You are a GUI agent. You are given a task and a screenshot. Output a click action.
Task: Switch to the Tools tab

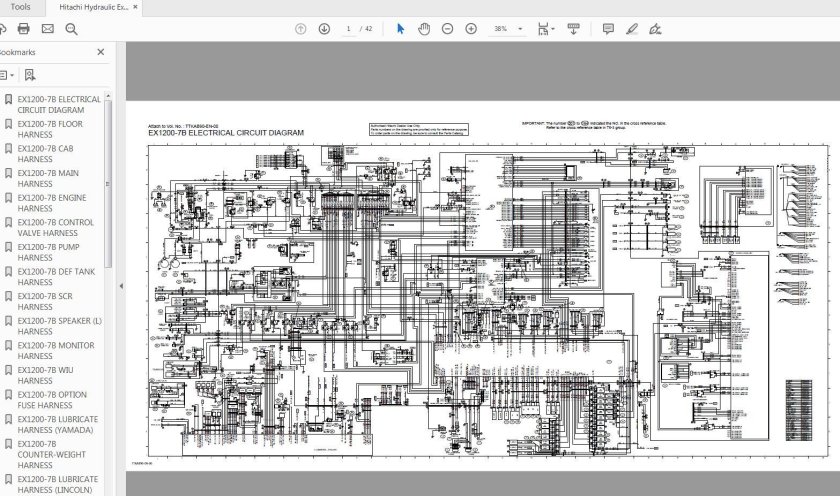coord(20,7)
